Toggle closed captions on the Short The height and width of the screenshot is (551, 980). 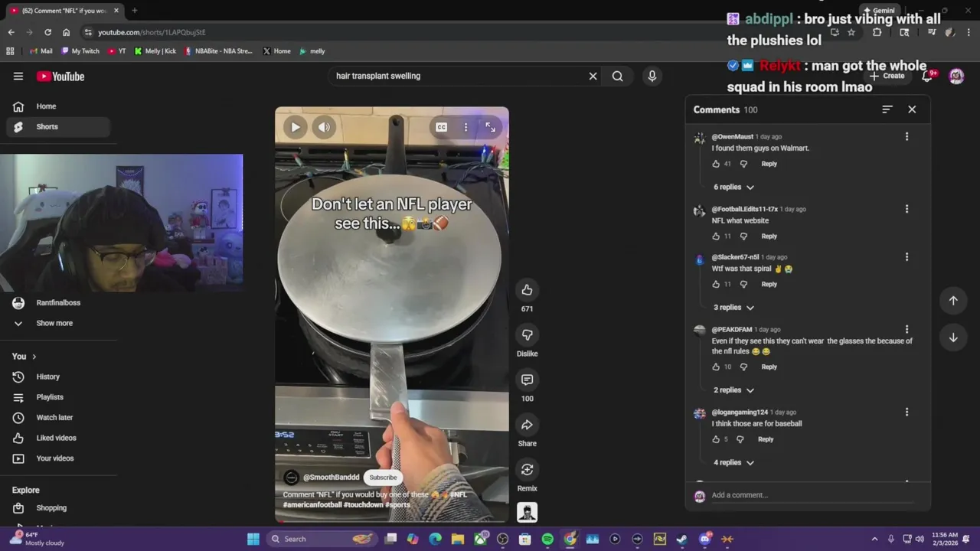pos(441,127)
